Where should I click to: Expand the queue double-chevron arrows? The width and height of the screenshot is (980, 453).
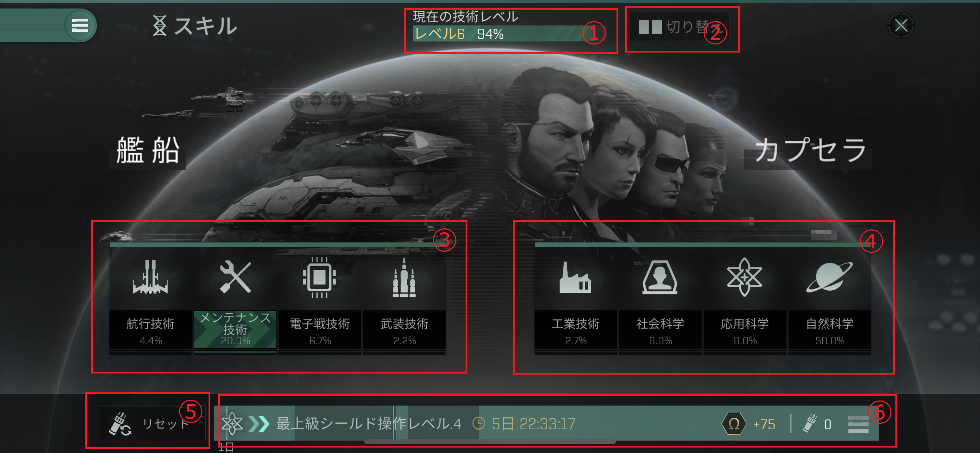tap(259, 424)
